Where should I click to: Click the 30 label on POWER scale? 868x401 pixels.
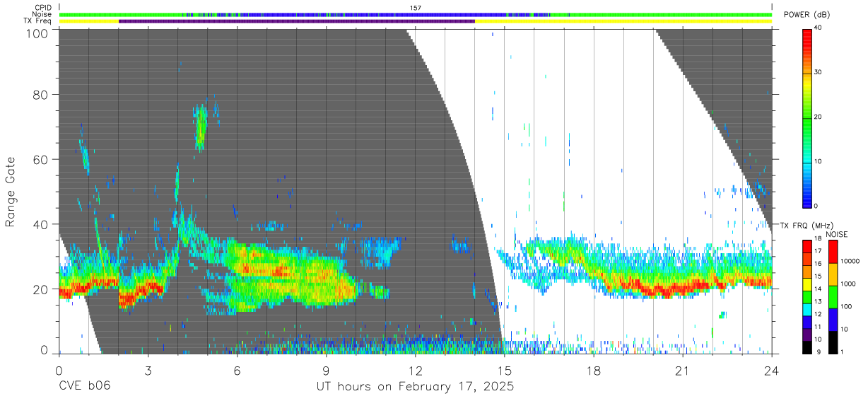tap(819, 71)
